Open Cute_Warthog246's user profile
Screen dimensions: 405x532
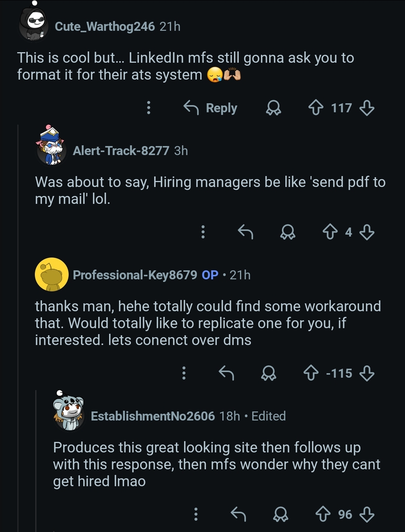(105, 26)
